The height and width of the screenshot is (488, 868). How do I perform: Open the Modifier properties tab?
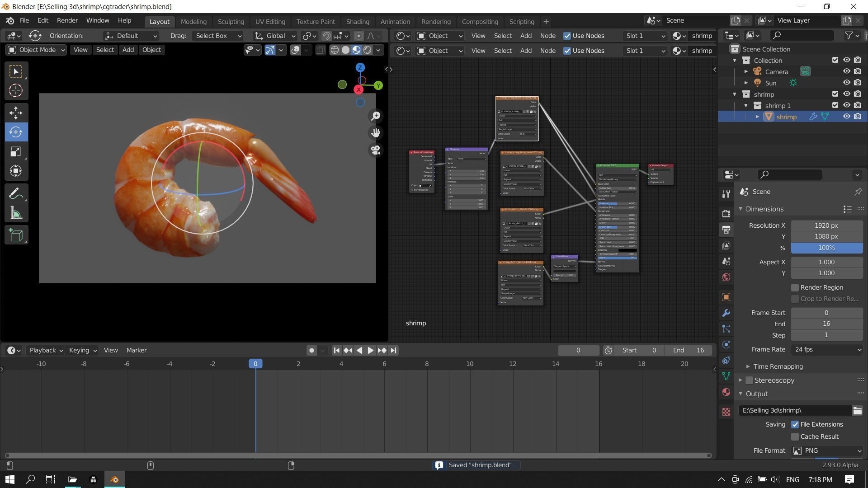[x=726, y=313]
